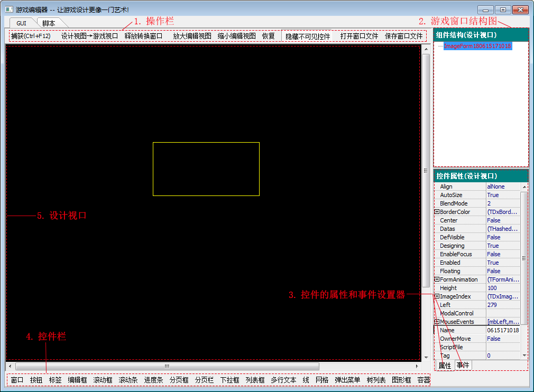This screenshot has width=534, height=392.
Task: Click the Center value False
Action: coord(503,220)
